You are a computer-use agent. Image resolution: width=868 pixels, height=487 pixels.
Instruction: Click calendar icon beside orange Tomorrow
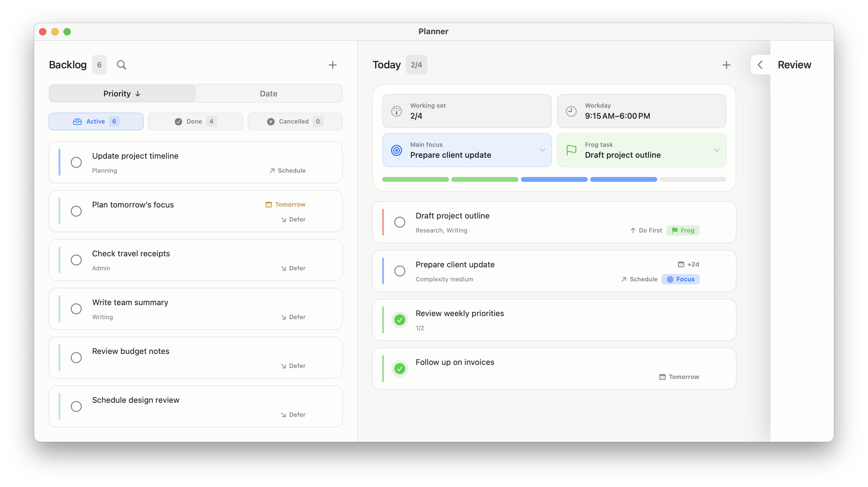coord(268,204)
